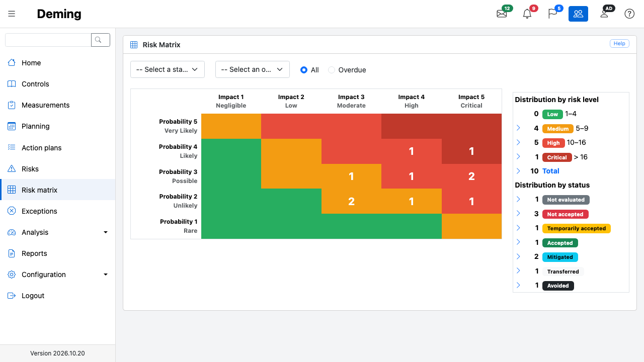The image size is (644, 362).
Task: Open the hamburger menu icon
Action: pyautogui.click(x=12, y=14)
